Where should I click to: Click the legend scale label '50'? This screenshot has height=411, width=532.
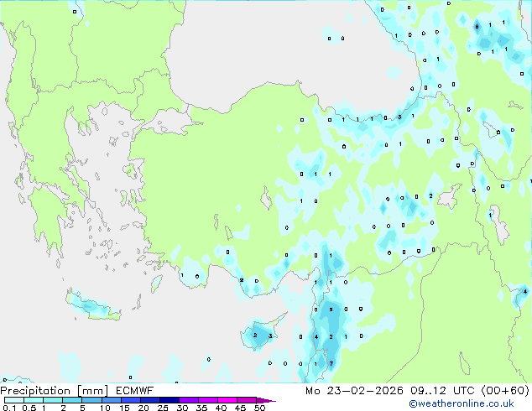click(x=259, y=408)
